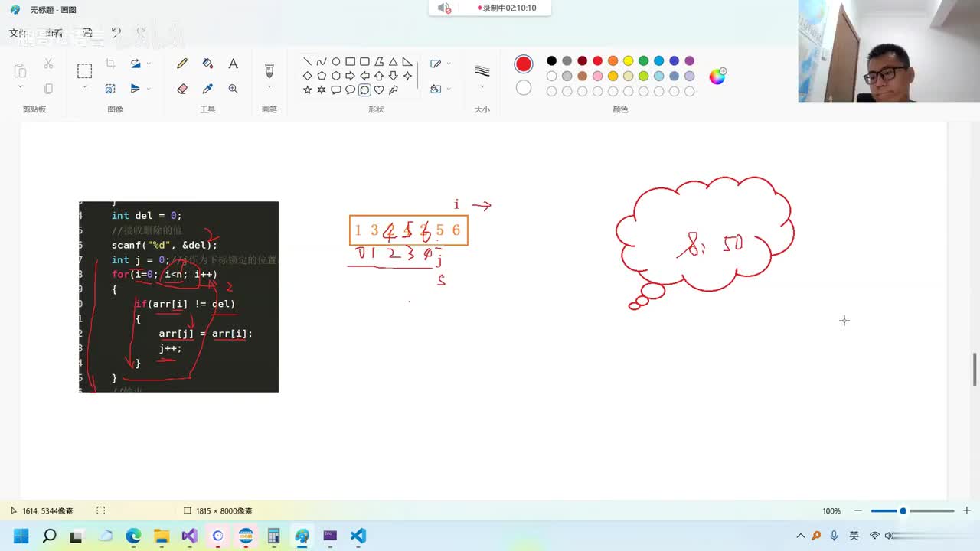Click the Cut scissors icon
The width and height of the screenshot is (980, 551).
[x=48, y=64]
